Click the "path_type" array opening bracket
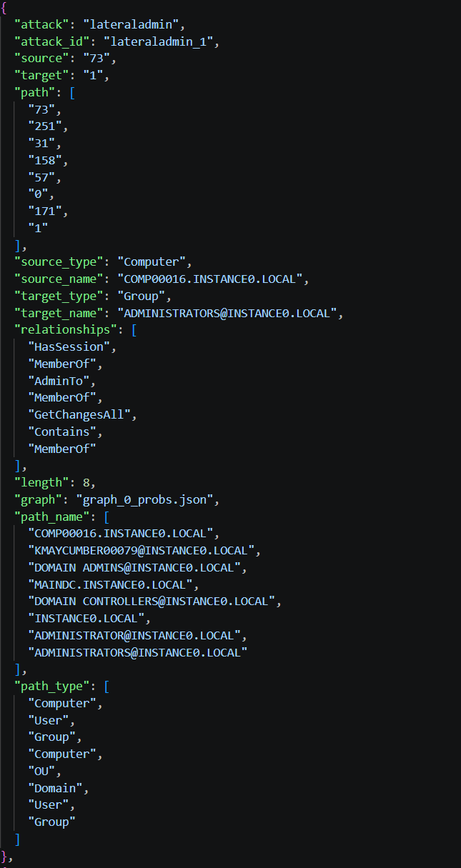Image resolution: width=461 pixels, height=868 pixels. (106, 686)
